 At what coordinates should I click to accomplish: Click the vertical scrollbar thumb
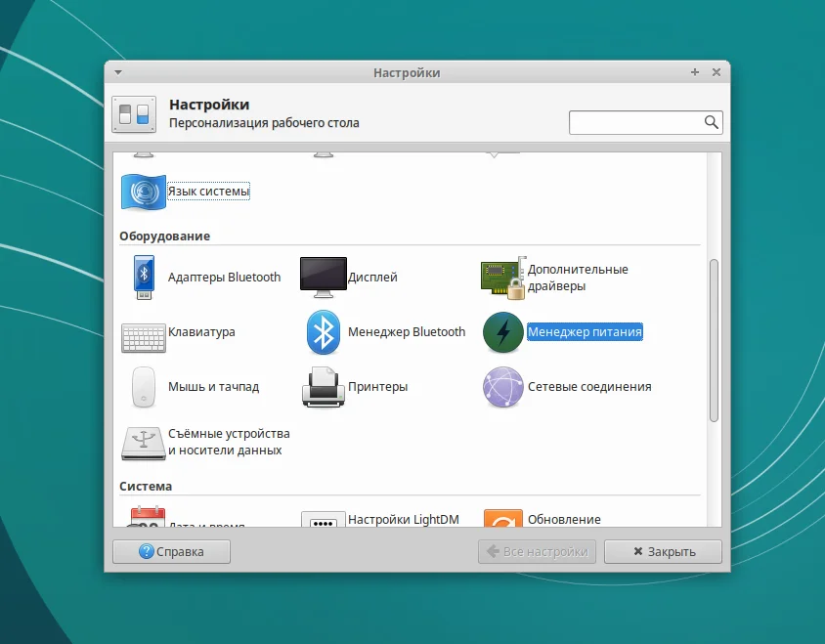tap(714, 340)
